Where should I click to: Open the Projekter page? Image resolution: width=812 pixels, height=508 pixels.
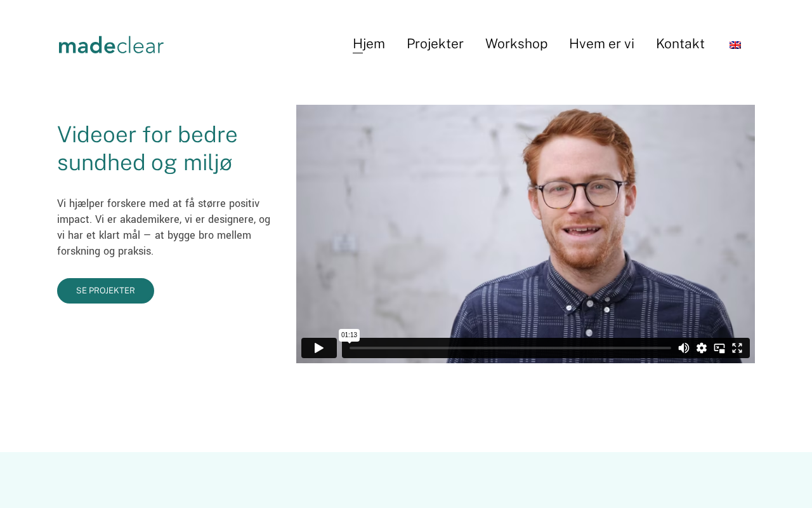[435, 44]
